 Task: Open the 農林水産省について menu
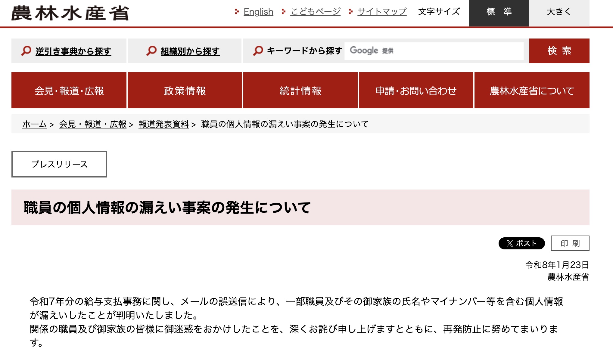532,90
